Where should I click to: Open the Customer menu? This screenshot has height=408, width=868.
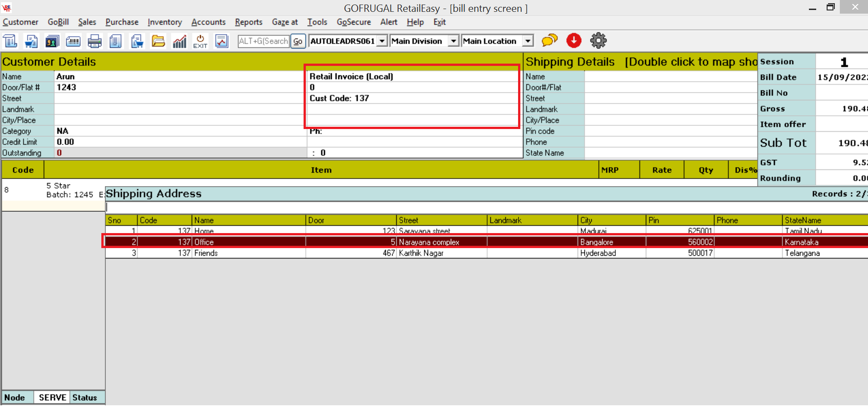tap(20, 22)
